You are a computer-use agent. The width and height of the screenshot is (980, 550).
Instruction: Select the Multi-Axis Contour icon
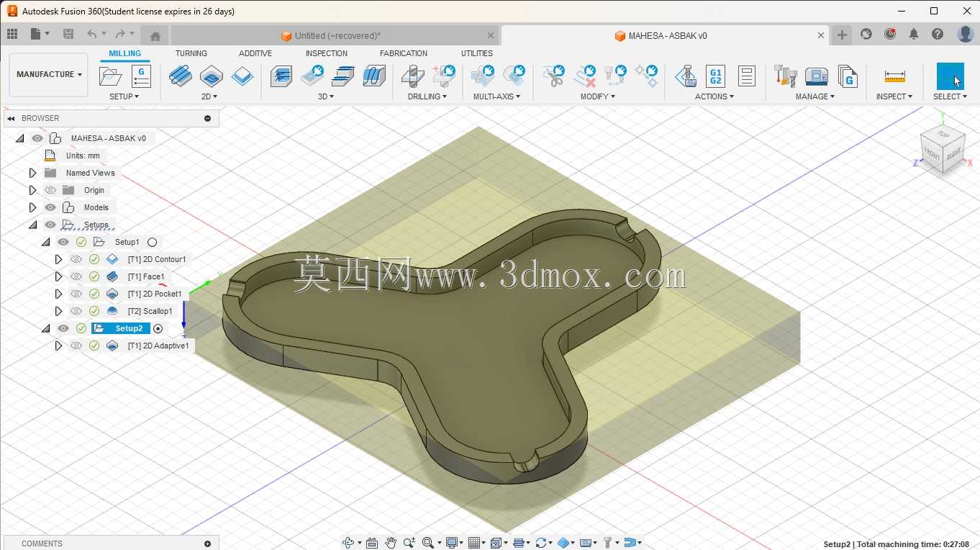click(514, 76)
